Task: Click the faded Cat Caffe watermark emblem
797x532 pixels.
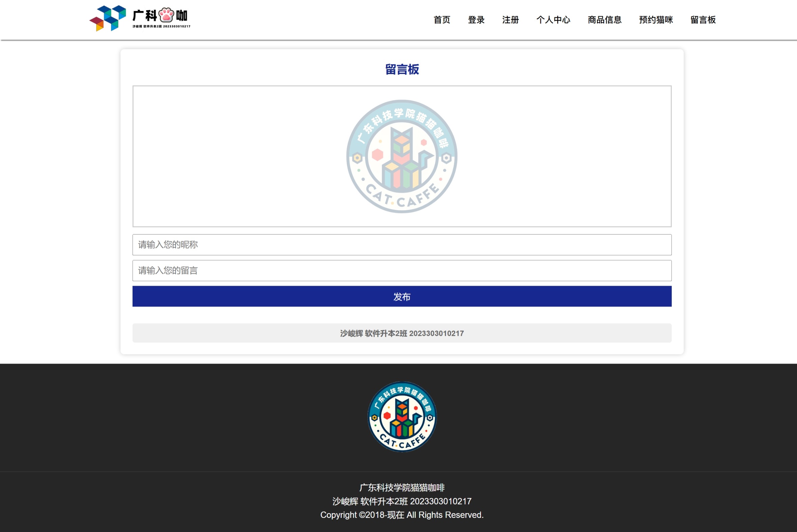Action: tap(402, 156)
